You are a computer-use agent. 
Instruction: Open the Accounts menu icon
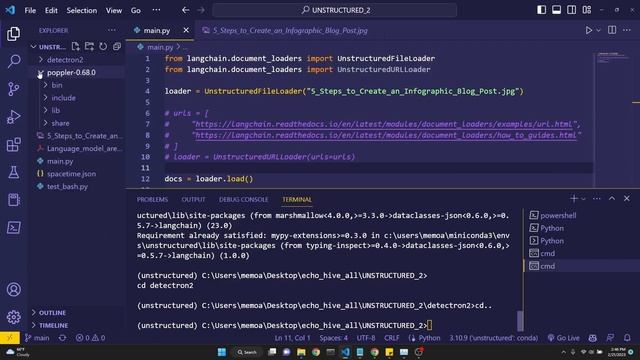(13, 289)
